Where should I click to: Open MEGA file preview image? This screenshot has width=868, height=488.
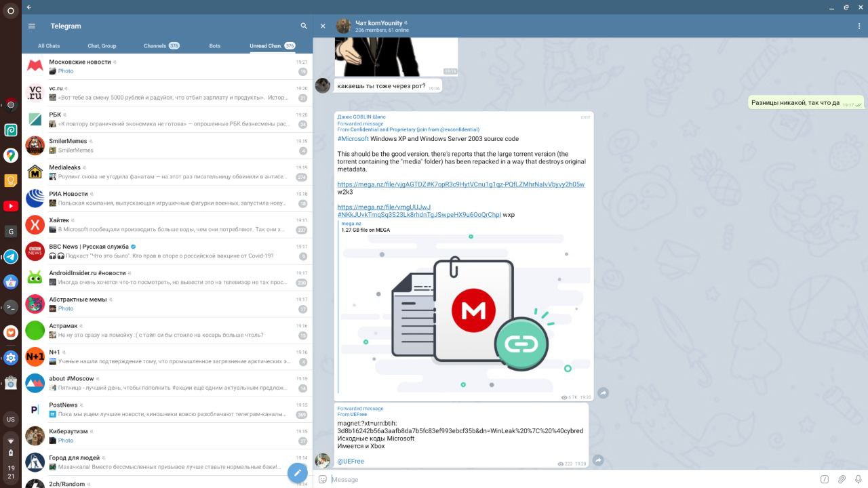click(x=464, y=313)
